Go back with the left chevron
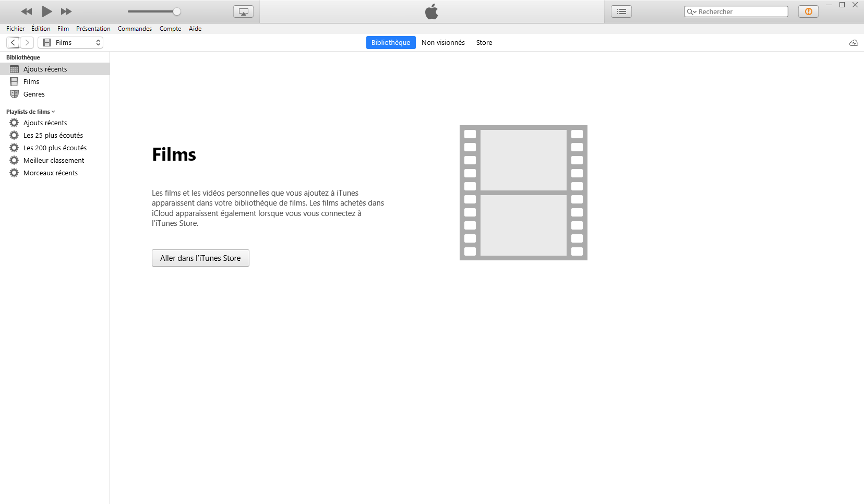This screenshot has height=504, width=864. pyautogui.click(x=13, y=43)
